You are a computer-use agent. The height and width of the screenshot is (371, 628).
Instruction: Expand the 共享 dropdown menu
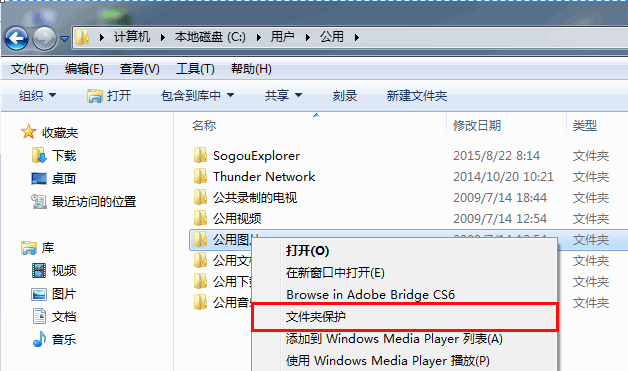(283, 95)
